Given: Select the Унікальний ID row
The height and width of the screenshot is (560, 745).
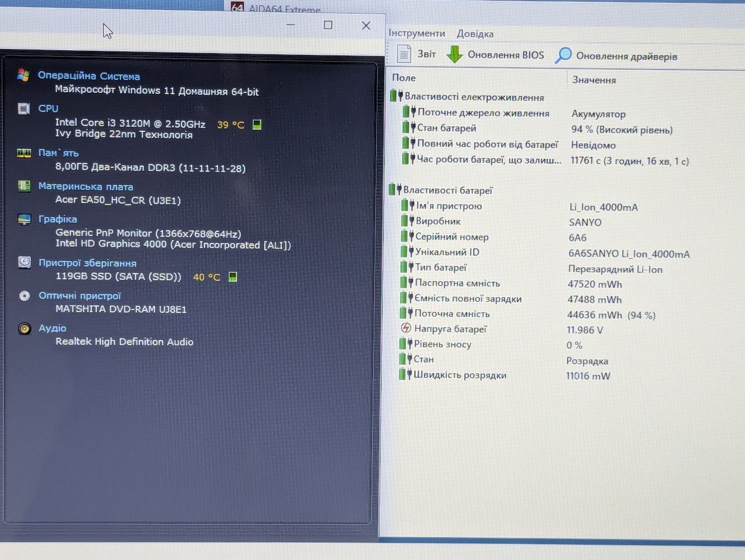Looking at the screenshot, I should coord(545,252).
